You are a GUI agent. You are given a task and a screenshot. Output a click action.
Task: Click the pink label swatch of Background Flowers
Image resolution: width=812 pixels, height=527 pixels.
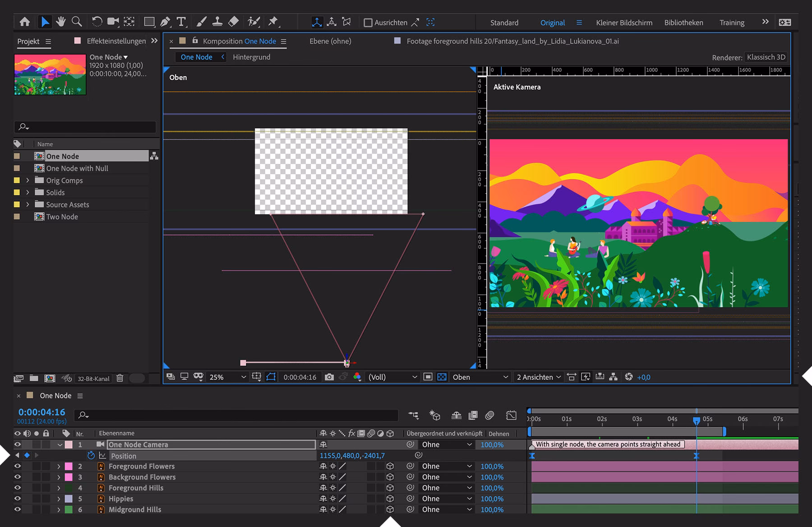point(68,477)
